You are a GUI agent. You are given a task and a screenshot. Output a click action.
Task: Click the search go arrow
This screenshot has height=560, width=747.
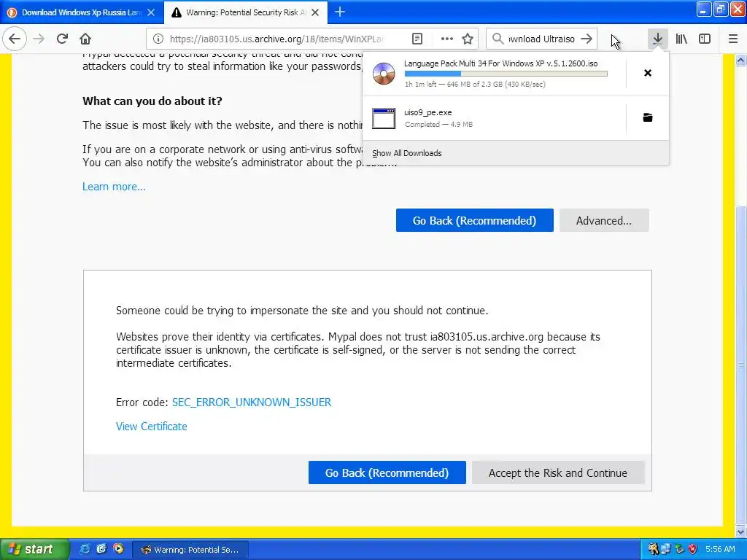(587, 39)
